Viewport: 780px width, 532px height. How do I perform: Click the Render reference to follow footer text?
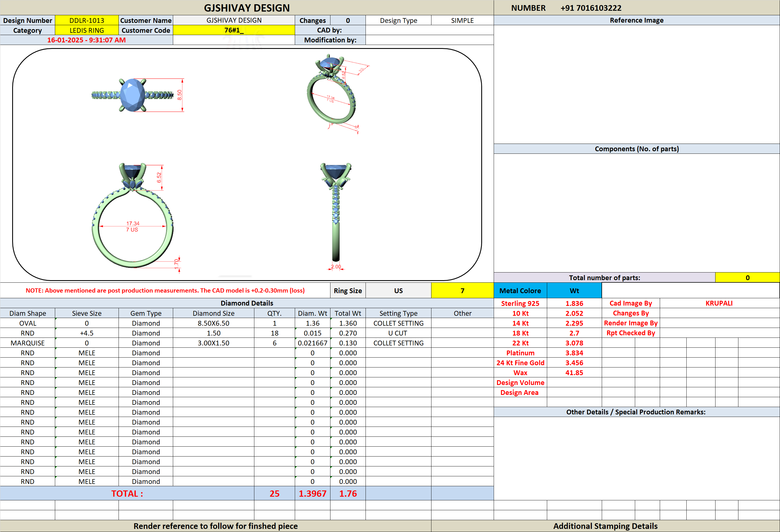pyautogui.click(x=216, y=526)
